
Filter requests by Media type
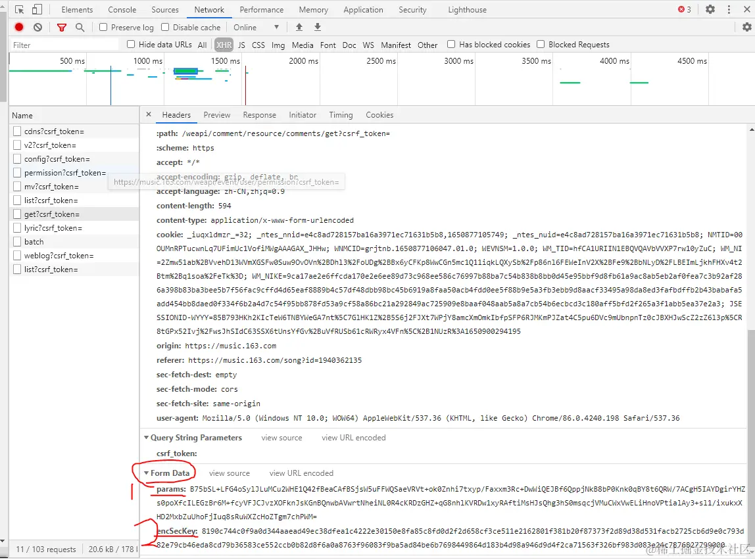tap(303, 45)
